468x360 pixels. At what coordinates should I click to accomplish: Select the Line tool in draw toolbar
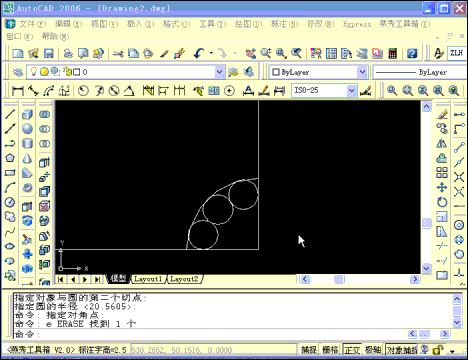(x=10, y=114)
